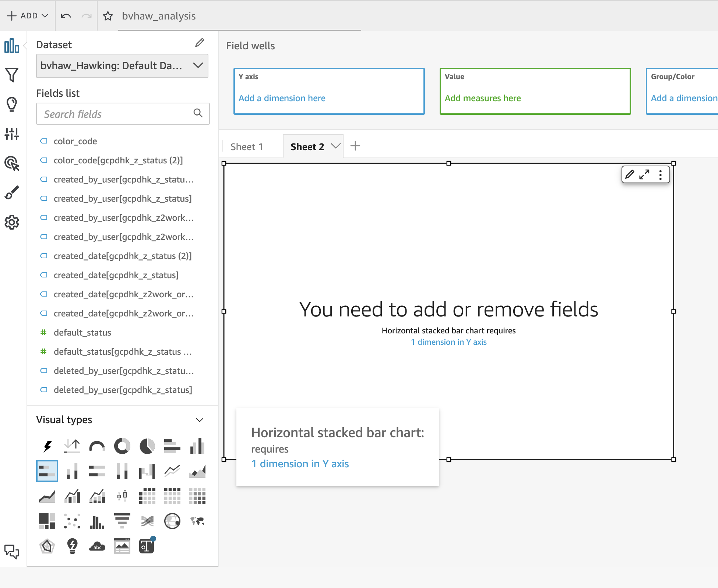This screenshot has height=588, width=718.
Task: Open the Themes brush panel
Action: pyautogui.click(x=12, y=193)
